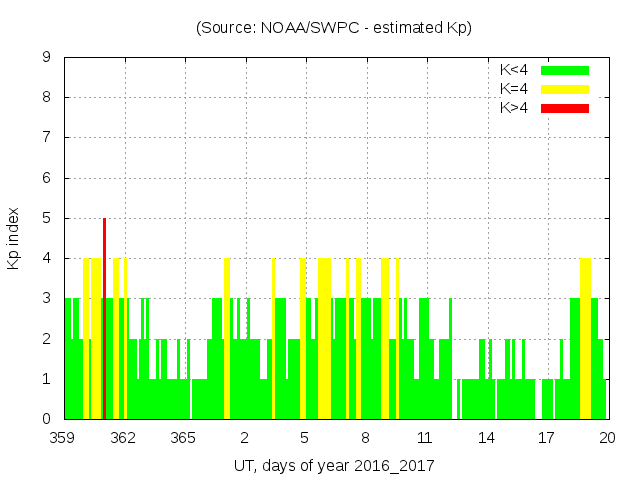Select the x-axis tick label 11
Image resolution: width=640 pixels, height=480 pixels.
pyautogui.click(x=425, y=438)
